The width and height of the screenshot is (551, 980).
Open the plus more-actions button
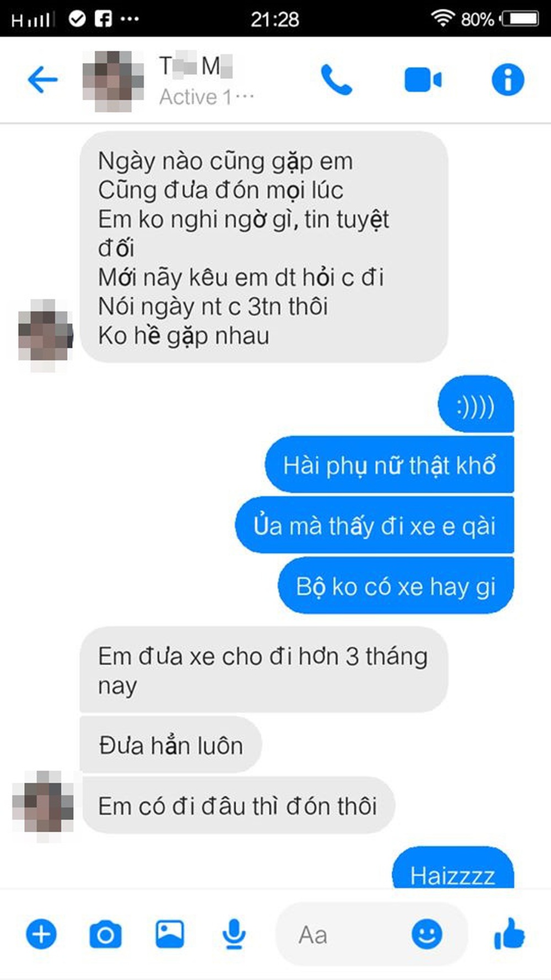pyautogui.click(x=41, y=934)
